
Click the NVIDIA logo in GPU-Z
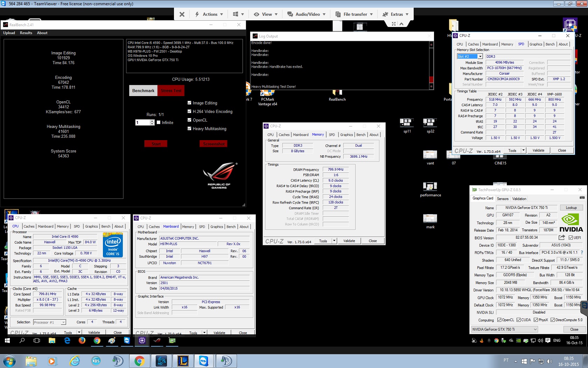tap(571, 223)
